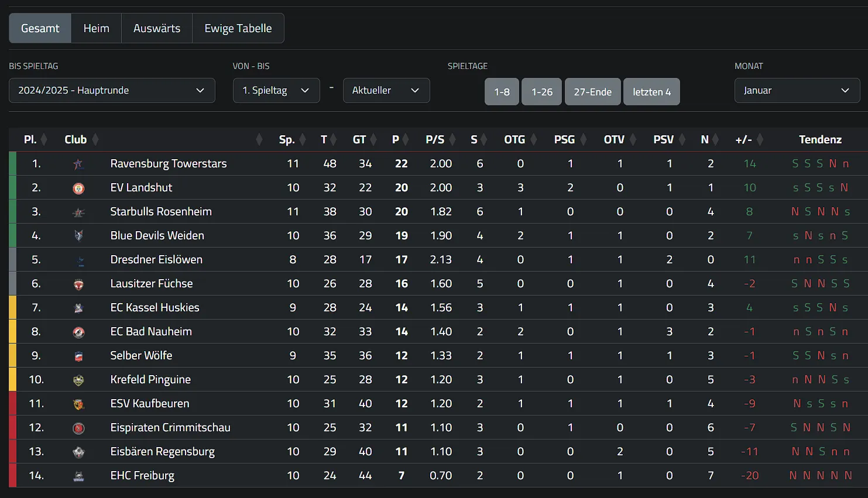The image size is (868, 498).
Task: Click the Krefeld Pinguine club logo
Action: coord(78,380)
